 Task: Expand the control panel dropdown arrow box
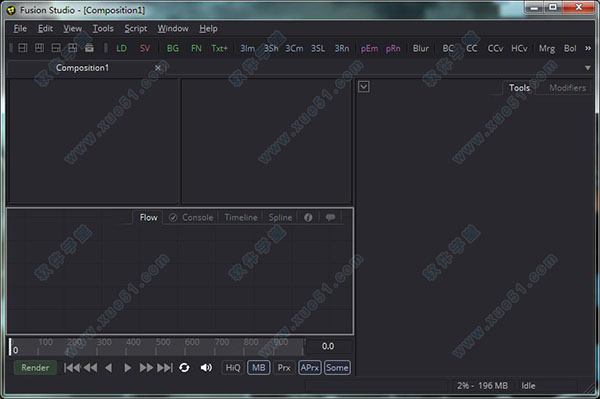point(364,86)
